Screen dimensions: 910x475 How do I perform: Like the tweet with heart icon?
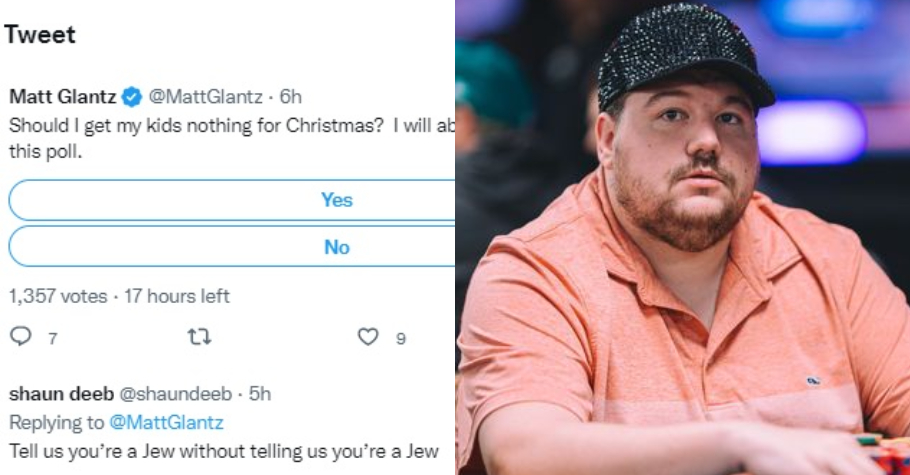coord(368,337)
